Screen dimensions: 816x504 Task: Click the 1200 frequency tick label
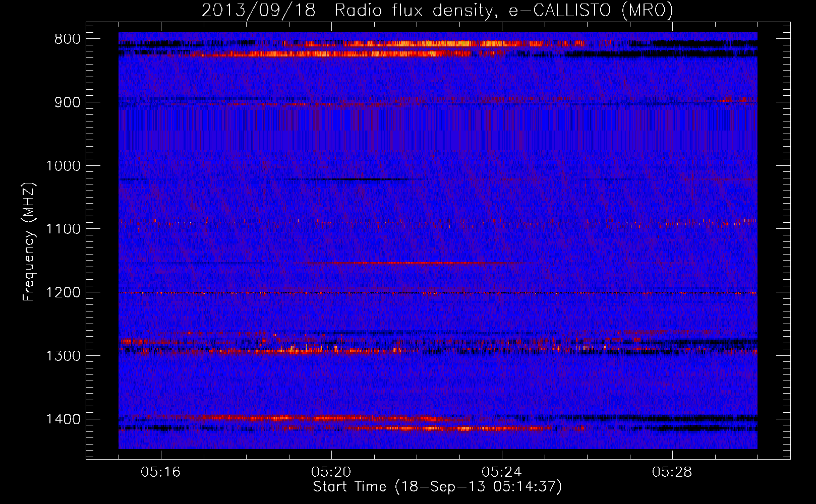point(64,293)
